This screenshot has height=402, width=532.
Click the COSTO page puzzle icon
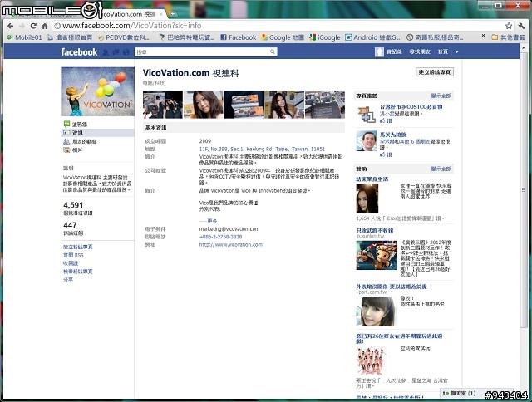click(x=367, y=115)
